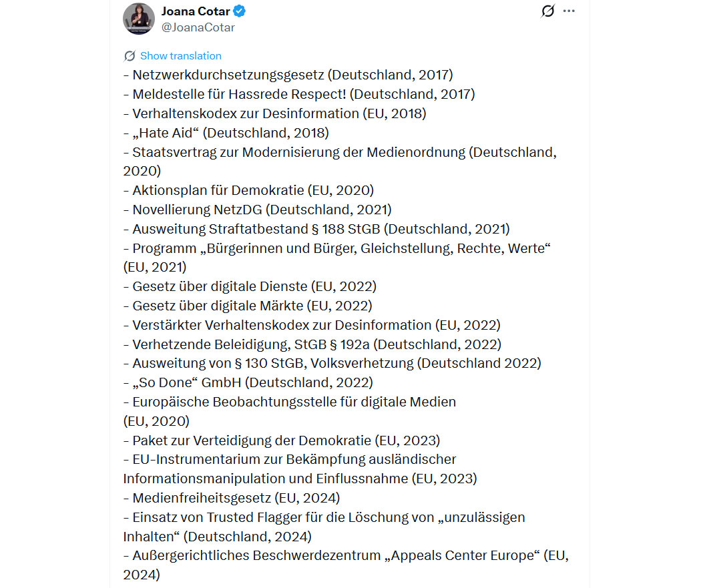Image resolution: width=701 pixels, height=588 pixels.
Task: Click the blue verified checkmark badge
Action: 238,11
